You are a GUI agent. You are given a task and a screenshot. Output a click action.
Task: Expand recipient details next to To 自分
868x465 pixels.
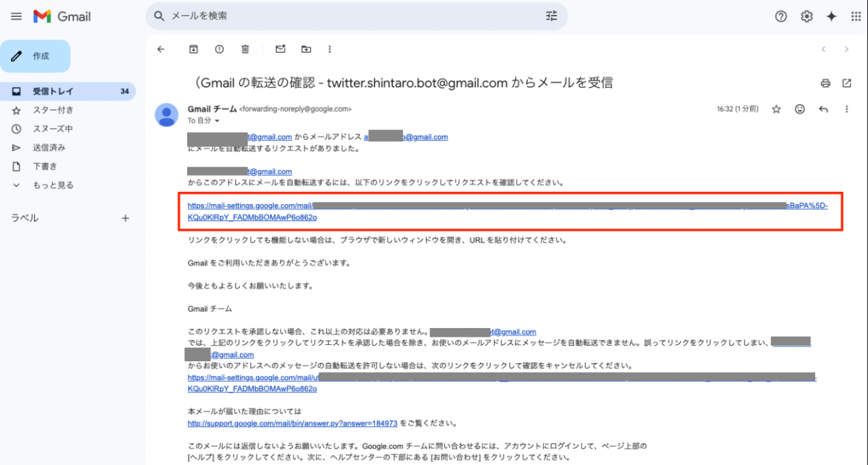(217, 121)
